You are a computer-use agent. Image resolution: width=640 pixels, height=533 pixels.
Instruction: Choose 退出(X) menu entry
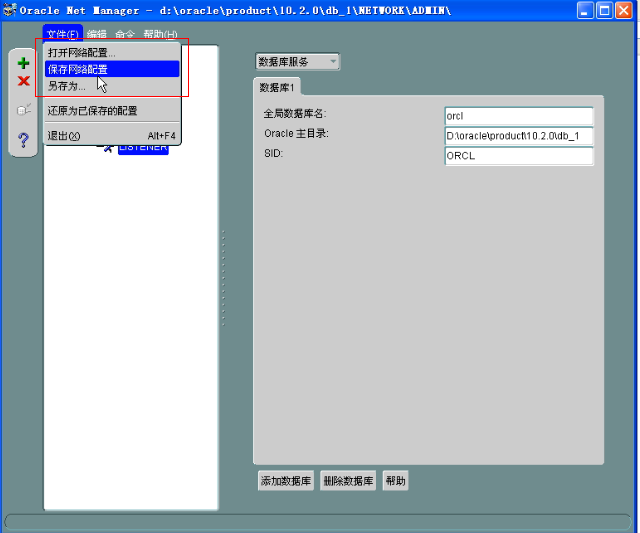click(x=112, y=135)
